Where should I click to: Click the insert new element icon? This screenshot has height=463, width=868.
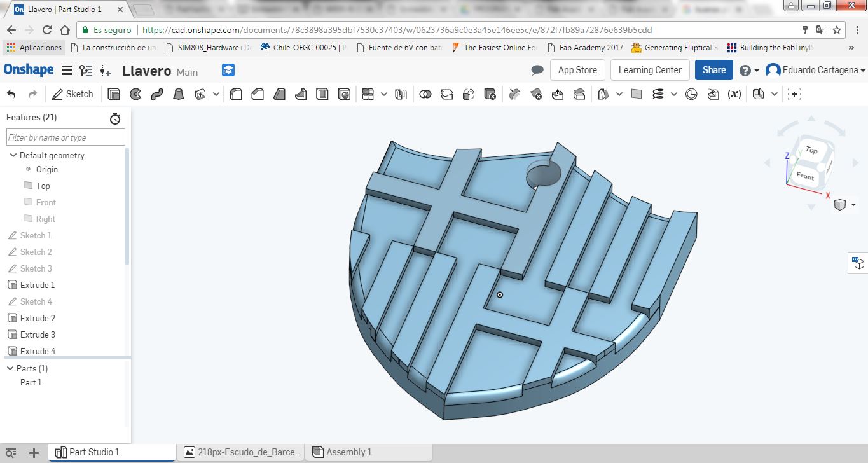(106, 71)
